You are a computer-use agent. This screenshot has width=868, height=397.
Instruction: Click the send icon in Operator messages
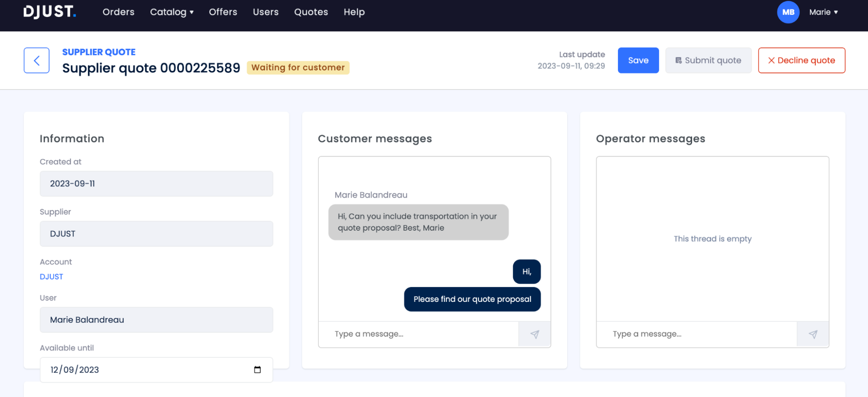[812, 334]
